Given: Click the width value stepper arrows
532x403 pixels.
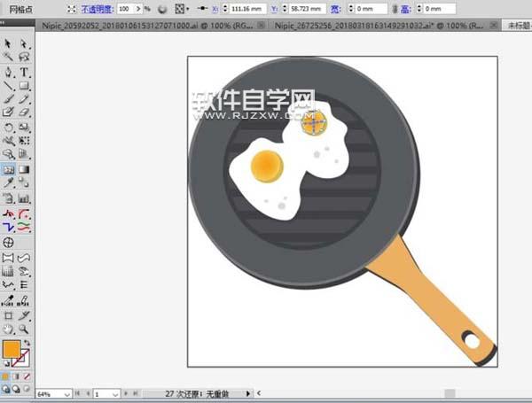Looking at the screenshot, I should point(351,9).
